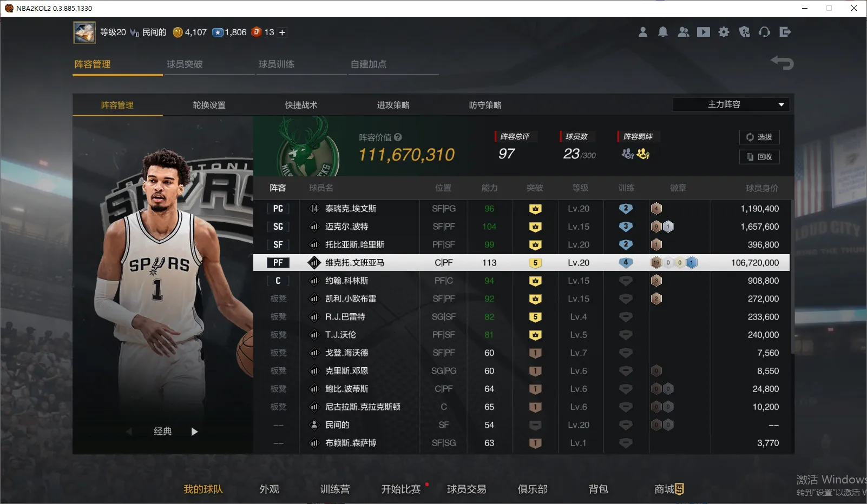This screenshot has width=867, height=504.
Task: Sort by 球员身价 column header
Action: point(762,188)
